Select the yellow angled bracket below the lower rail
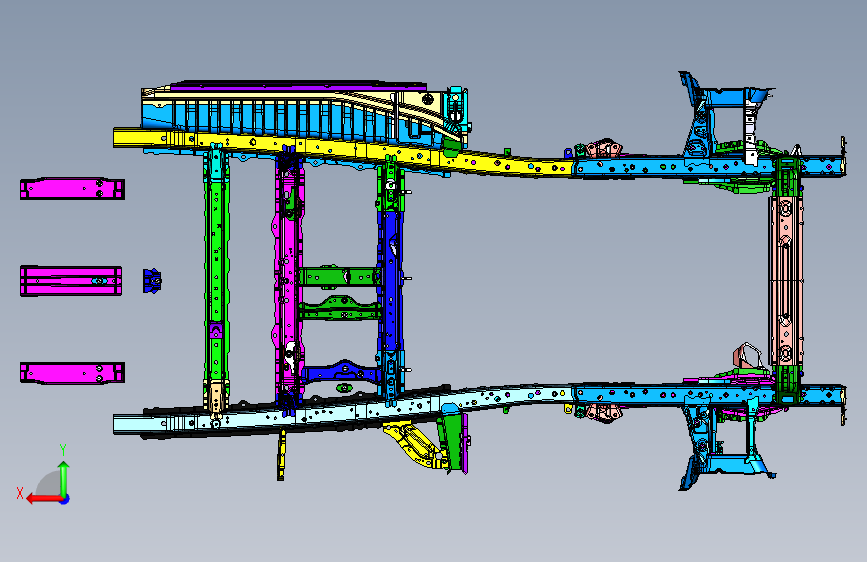 coord(415,443)
